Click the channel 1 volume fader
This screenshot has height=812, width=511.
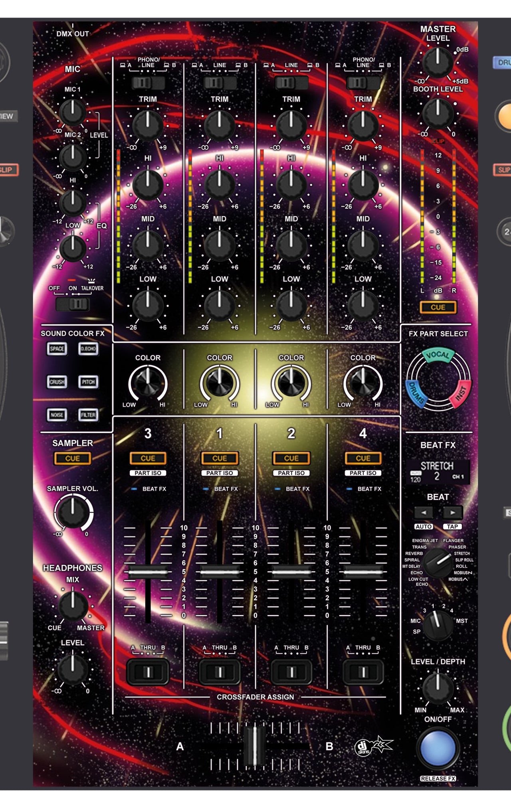pos(220,572)
